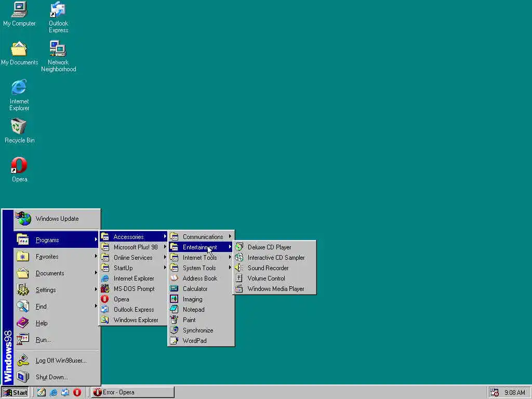Launch Opera from Quick Launch bar
The height and width of the screenshot is (399, 532).
(77, 392)
